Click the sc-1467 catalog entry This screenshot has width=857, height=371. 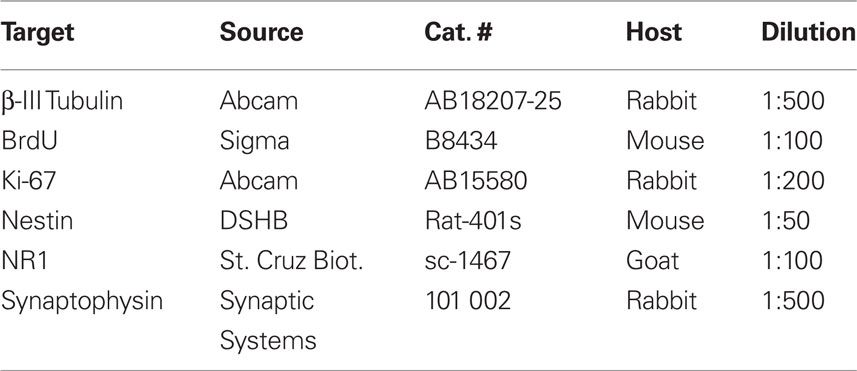pyautogui.click(x=467, y=261)
